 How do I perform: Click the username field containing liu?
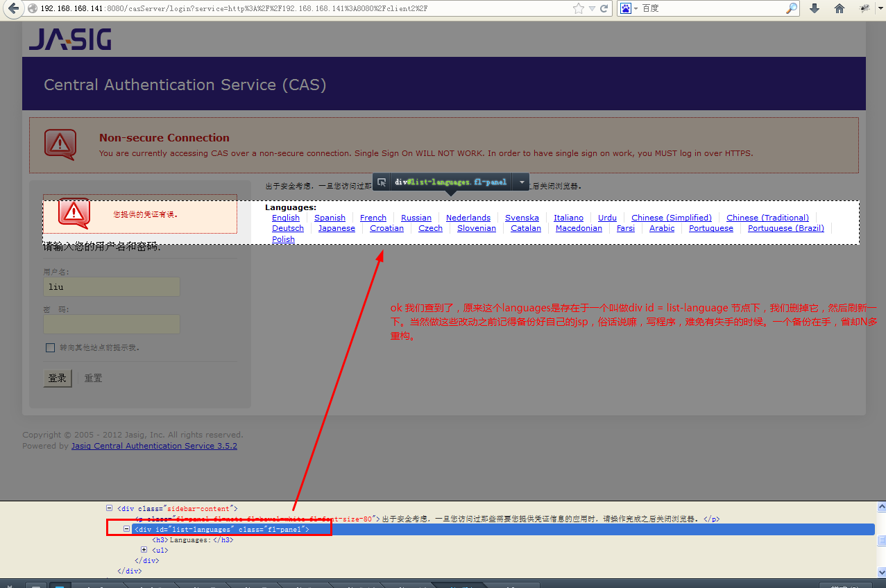pyautogui.click(x=112, y=286)
